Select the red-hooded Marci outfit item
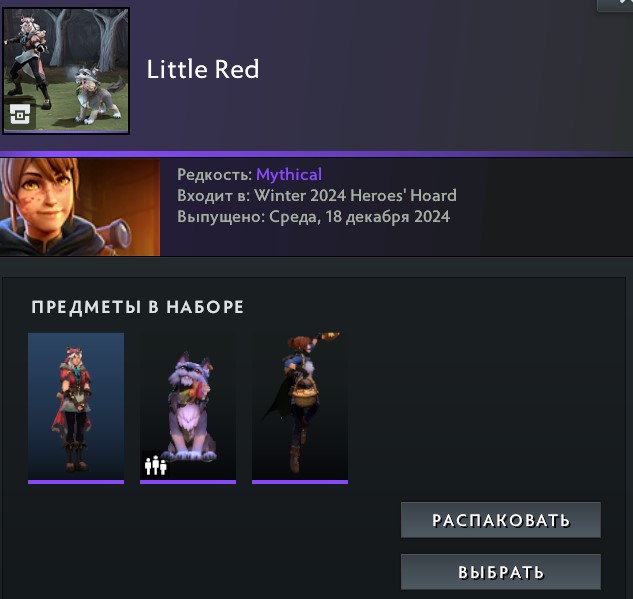 point(76,407)
